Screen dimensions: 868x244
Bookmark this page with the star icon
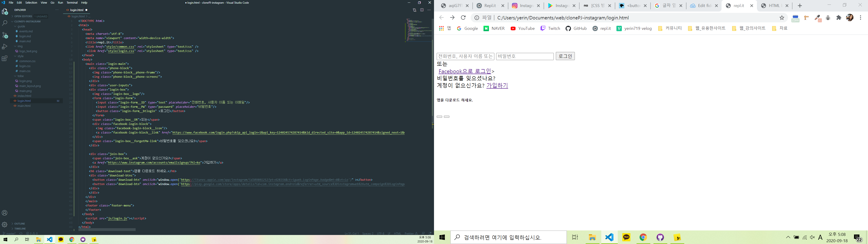782,18
